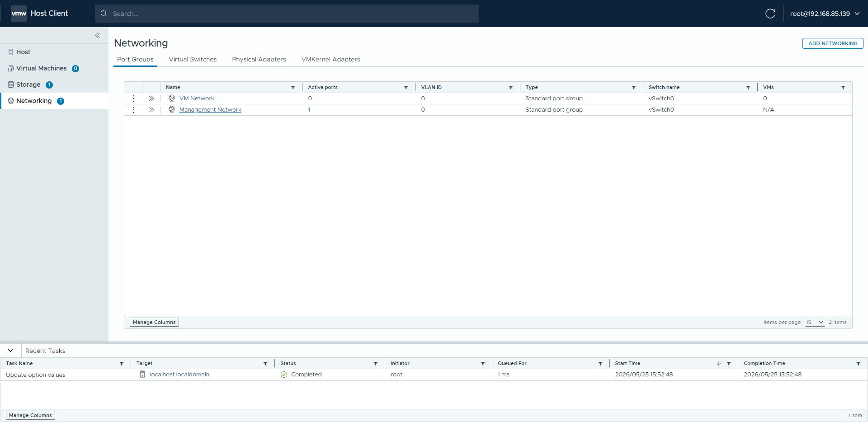Switch to the Physical Adapters tab
The image size is (868, 422).
click(x=259, y=59)
